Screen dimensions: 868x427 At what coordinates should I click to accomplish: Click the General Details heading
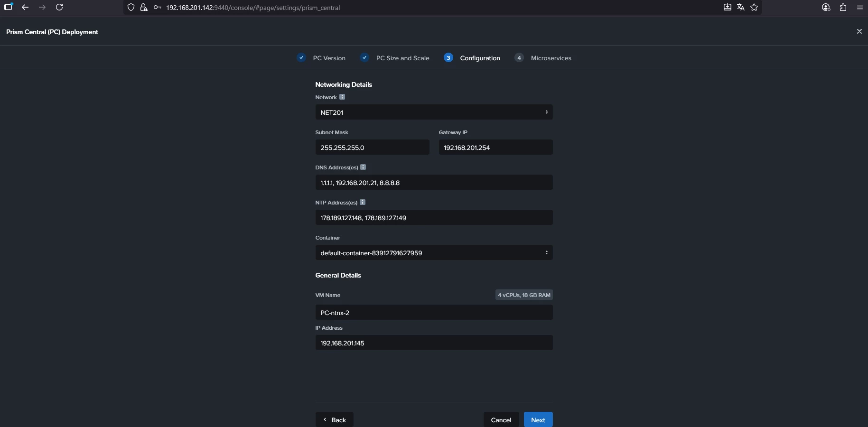[338, 275]
